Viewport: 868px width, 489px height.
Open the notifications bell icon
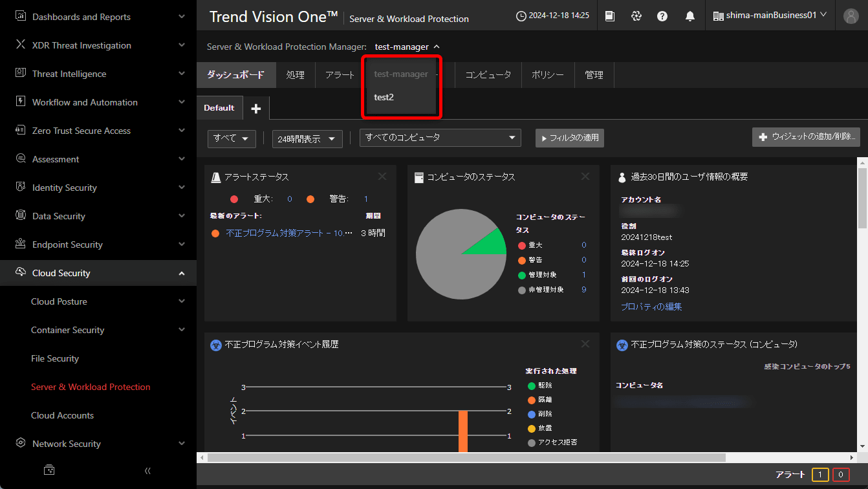[690, 16]
